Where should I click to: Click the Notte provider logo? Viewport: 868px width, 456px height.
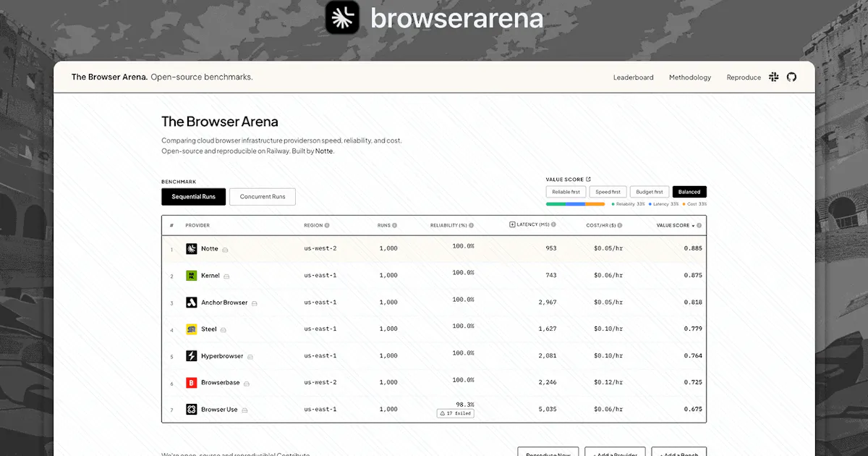[192, 249]
